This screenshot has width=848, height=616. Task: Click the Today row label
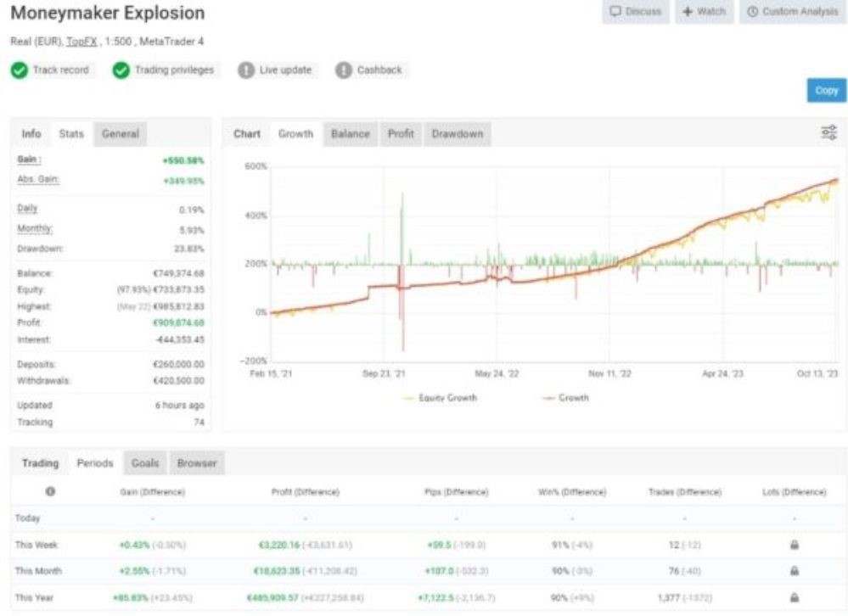click(27, 518)
